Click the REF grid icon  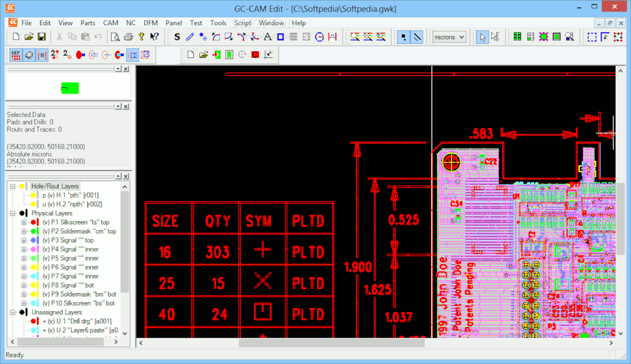[x=16, y=55]
